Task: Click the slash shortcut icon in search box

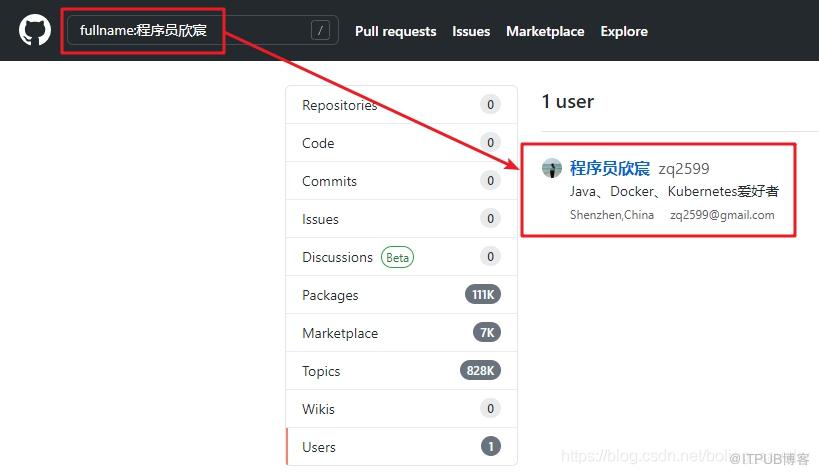Action: pos(320,30)
